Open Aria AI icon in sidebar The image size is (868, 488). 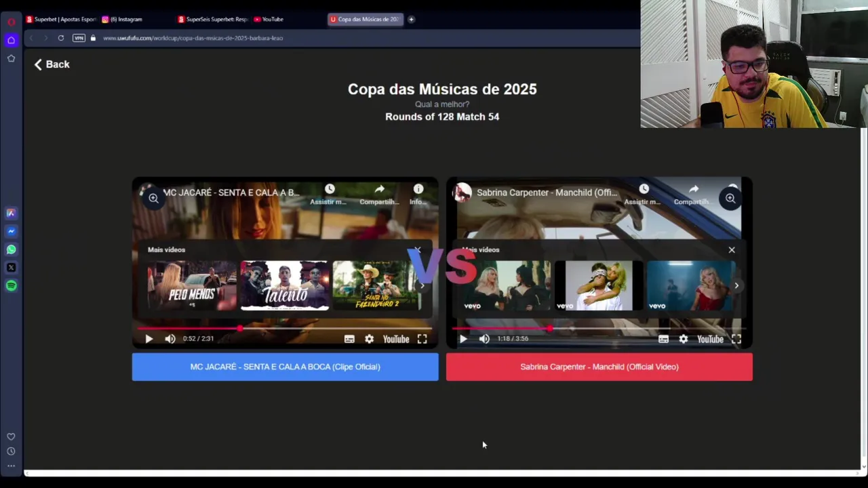(11, 213)
